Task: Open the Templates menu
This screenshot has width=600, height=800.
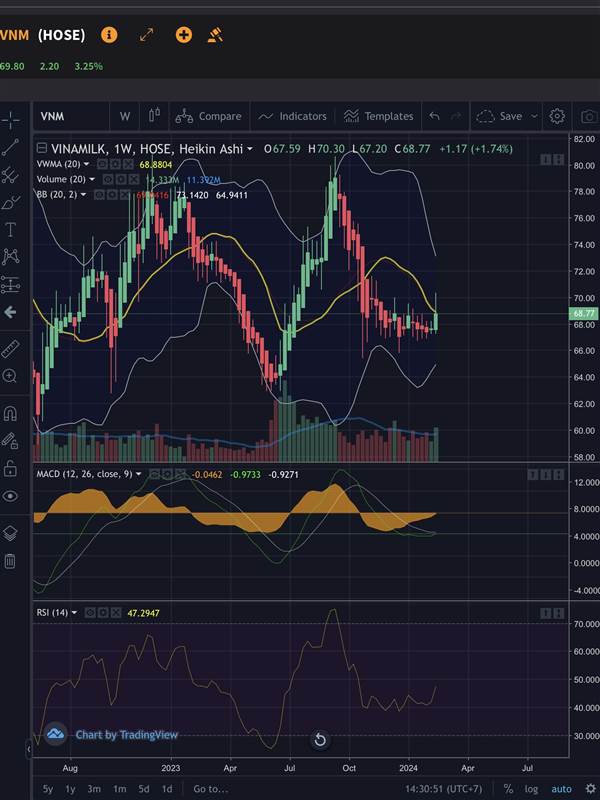Action: (x=379, y=116)
